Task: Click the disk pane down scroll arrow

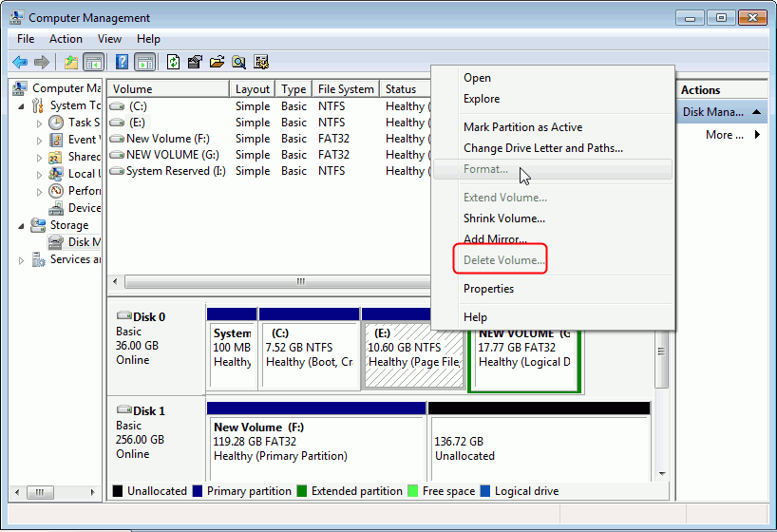Action: pos(662,474)
